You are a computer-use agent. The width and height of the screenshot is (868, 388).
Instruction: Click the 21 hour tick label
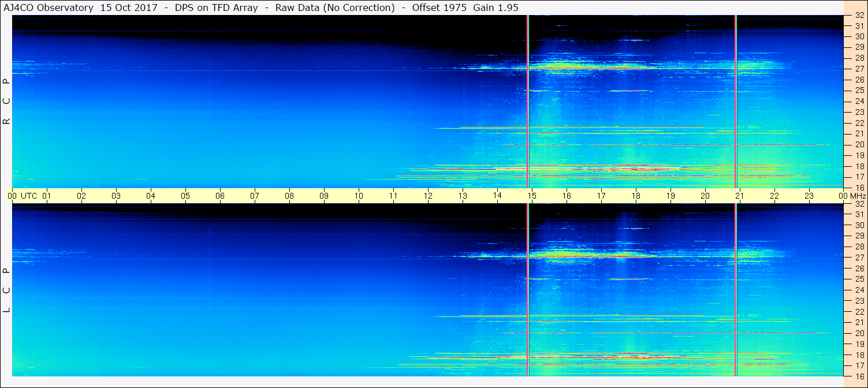pos(740,196)
